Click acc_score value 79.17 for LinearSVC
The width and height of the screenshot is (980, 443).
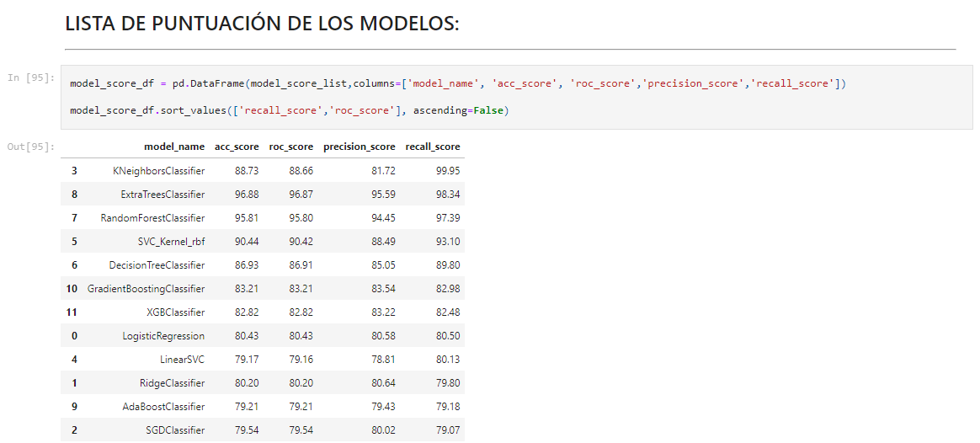(247, 360)
